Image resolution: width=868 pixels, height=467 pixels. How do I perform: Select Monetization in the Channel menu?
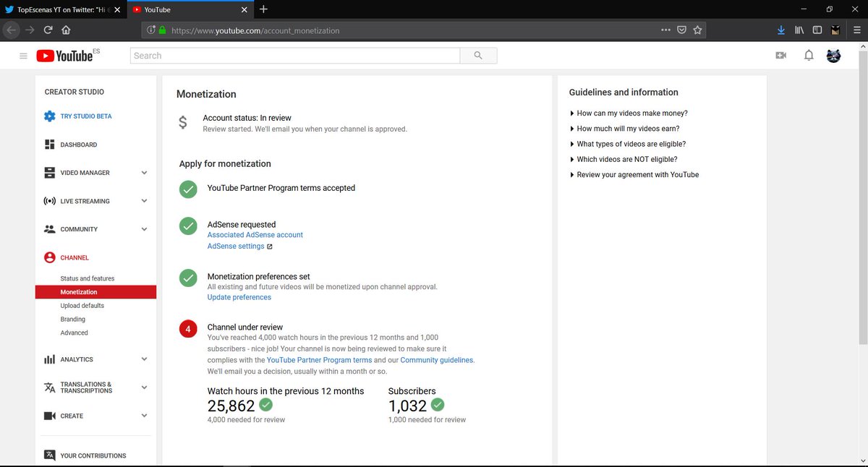click(x=95, y=292)
